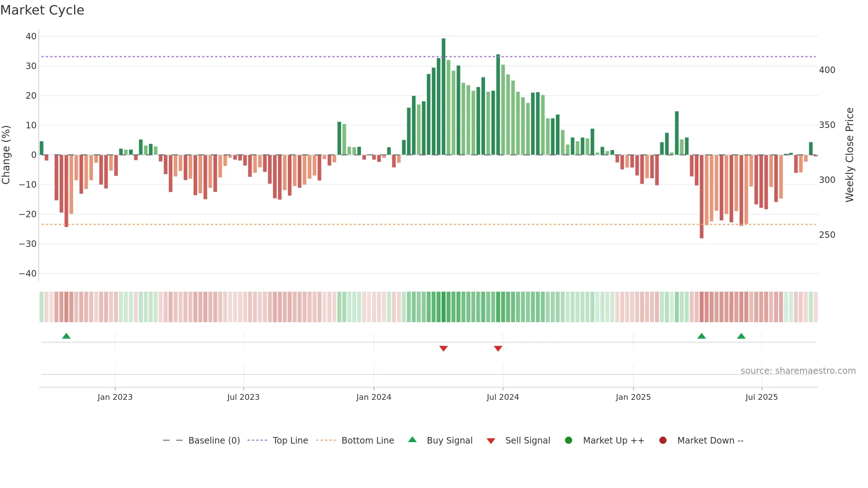This screenshot has width=868, height=488.
Task: Click the source: sharemaestro.com text
Action: pos(798,371)
